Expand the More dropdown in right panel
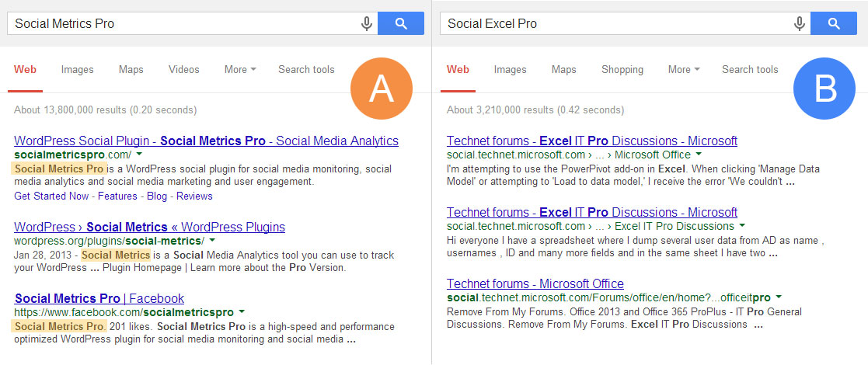Screen dimensions: 868x365 pyautogui.click(x=684, y=70)
